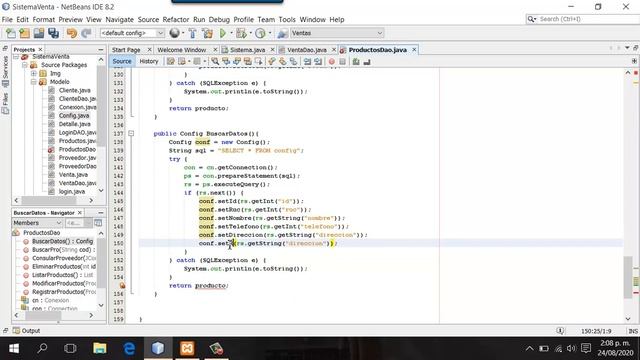
Task: Click the New File toolbar icon
Action: 11,33
